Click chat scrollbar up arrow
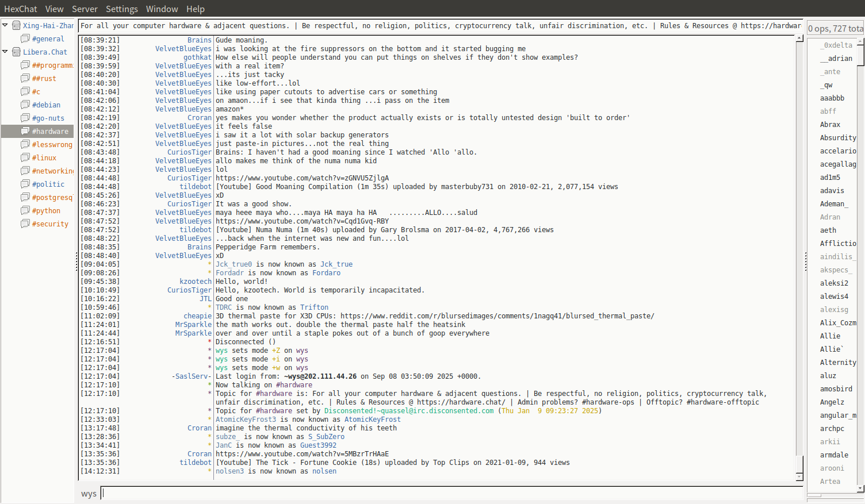 click(799, 39)
